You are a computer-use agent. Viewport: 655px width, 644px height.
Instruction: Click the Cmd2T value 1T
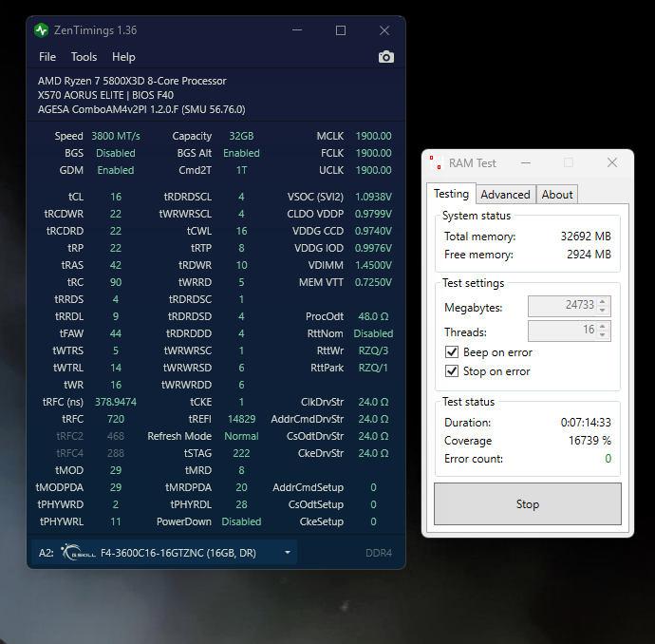[241, 171]
